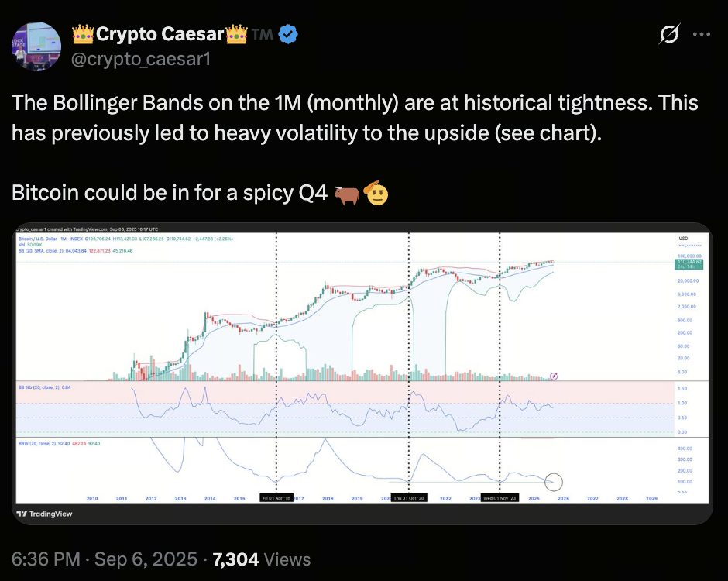Click the blue verified checkmark badge

tap(288, 34)
